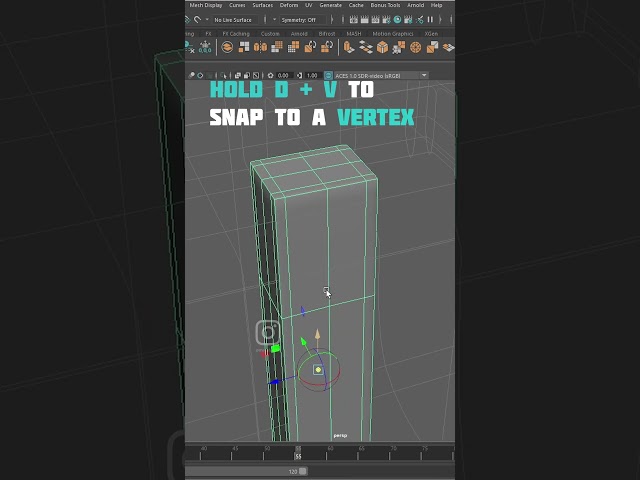Open the Deform menu
640x480 pixels.
click(x=289, y=5)
